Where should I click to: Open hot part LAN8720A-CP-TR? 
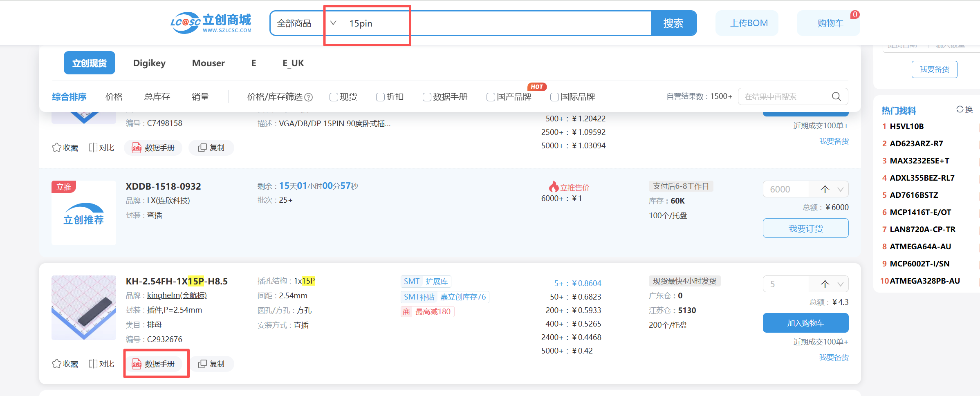(x=922, y=229)
